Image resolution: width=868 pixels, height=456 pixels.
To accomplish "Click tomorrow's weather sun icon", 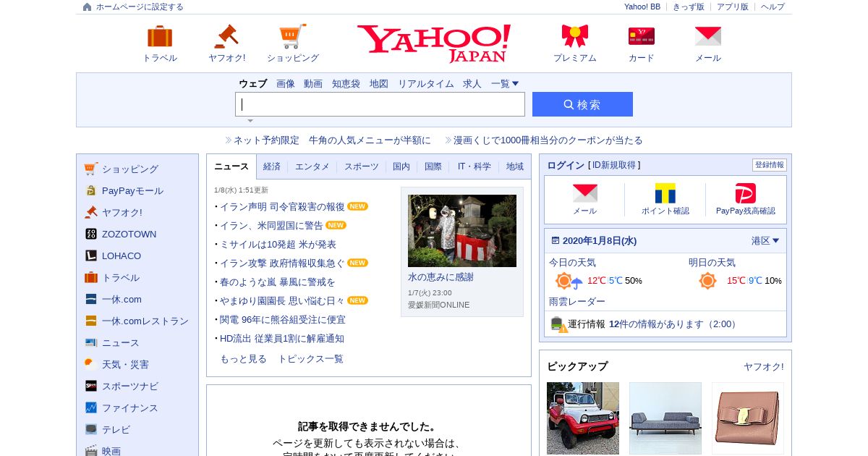I will pyautogui.click(x=707, y=281).
